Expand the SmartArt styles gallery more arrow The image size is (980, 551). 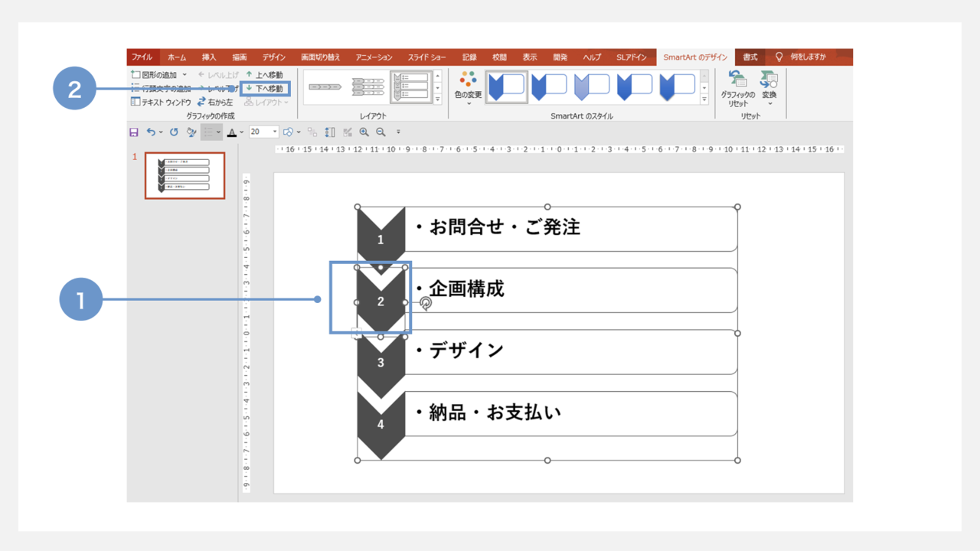[x=704, y=99]
